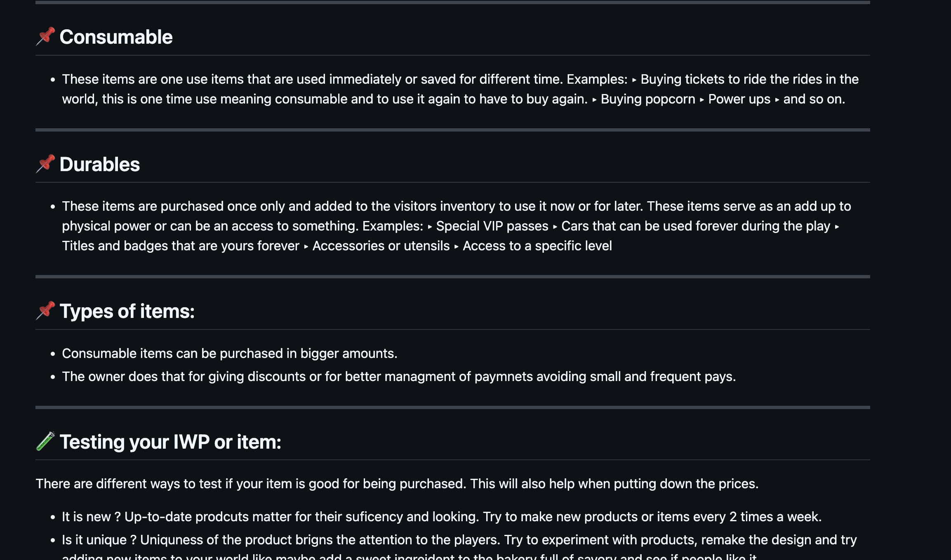
Task: Click the pushpin icon beside Consumable heading
Action: (45, 37)
